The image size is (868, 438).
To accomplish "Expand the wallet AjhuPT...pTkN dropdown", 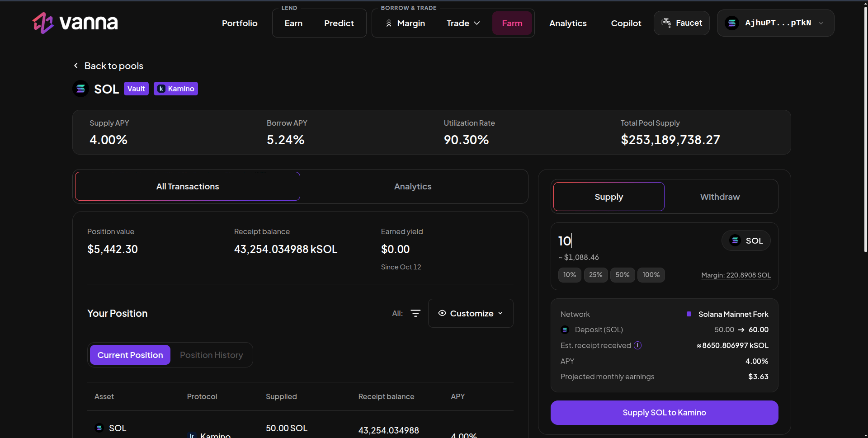I will click(x=775, y=23).
